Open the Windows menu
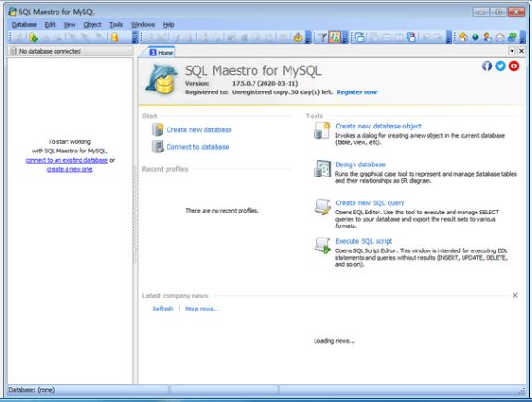 pos(142,25)
